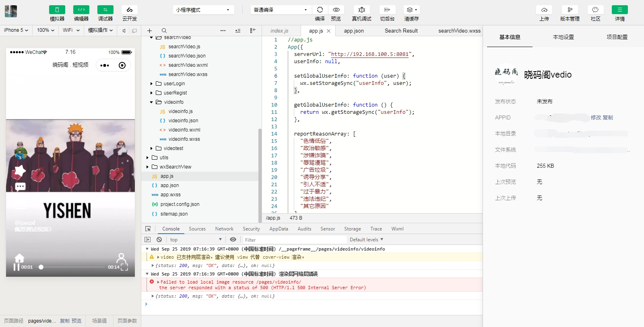Switch to searchVideo.wxss tab
644x327 pixels.
tap(459, 31)
